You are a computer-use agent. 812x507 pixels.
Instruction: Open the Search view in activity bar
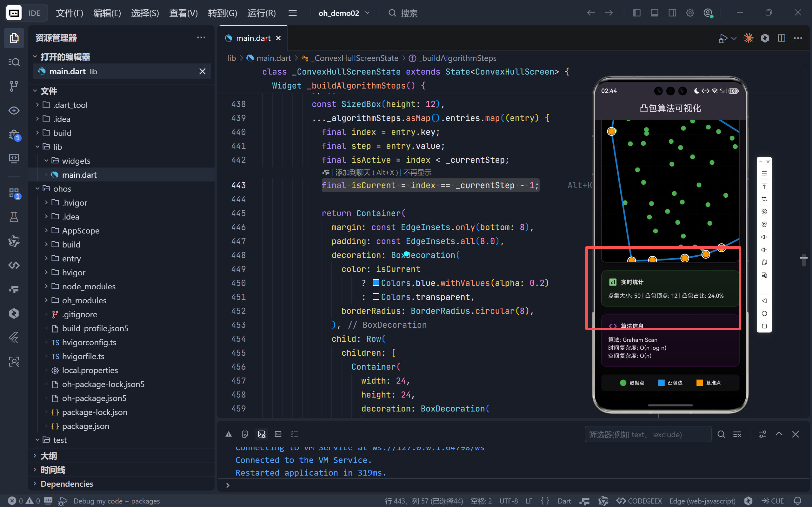(14, 62)
